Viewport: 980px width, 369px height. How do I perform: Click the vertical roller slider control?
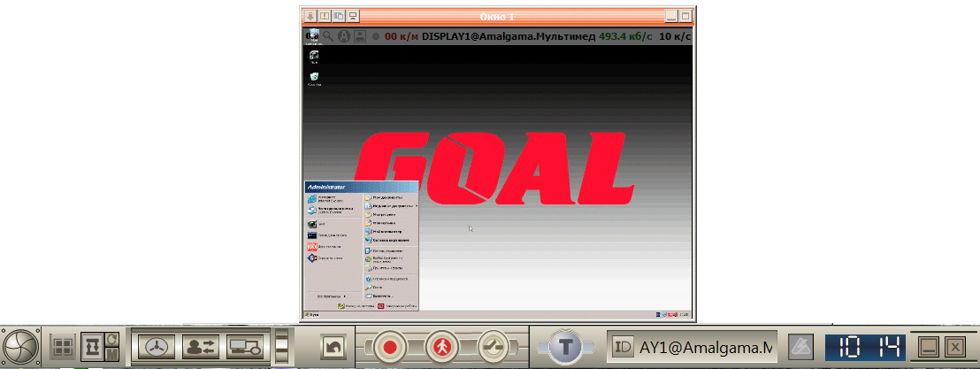(x=282, y=347)
